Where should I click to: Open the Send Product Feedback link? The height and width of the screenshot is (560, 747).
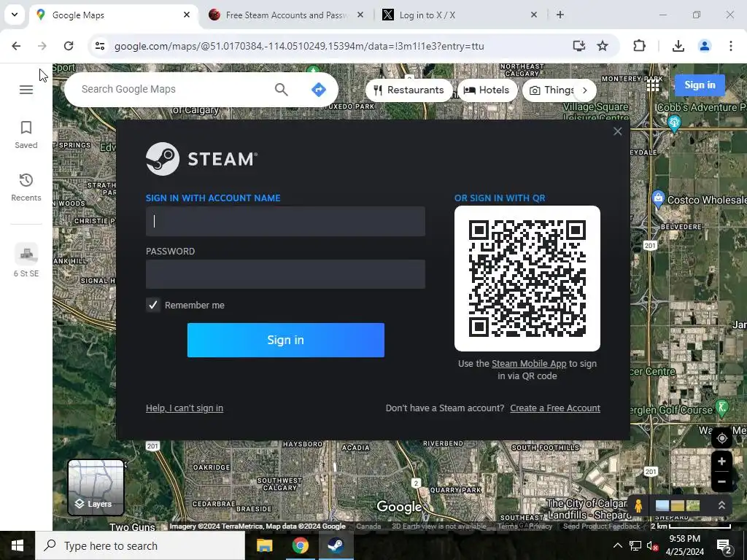point(601,526)
